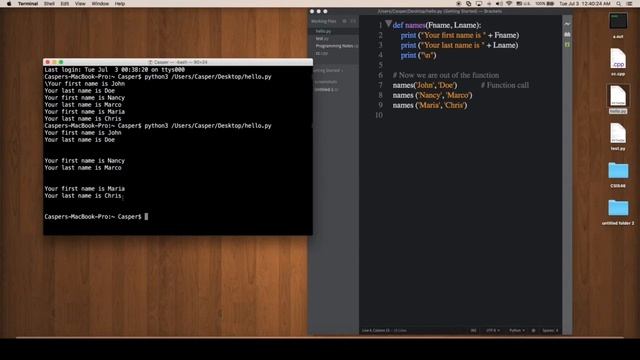Click the date and time in menu bar
Image resolution: width=640 pixels, height=360 pixels.
[x=584, y=4]
